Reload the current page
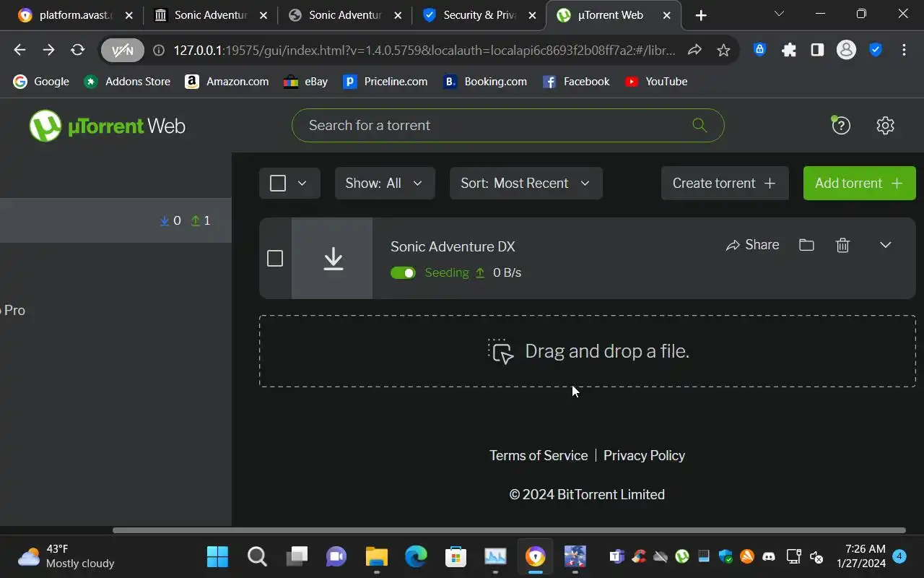Screen dimensions: 924x578 click(x=77, y=50)
